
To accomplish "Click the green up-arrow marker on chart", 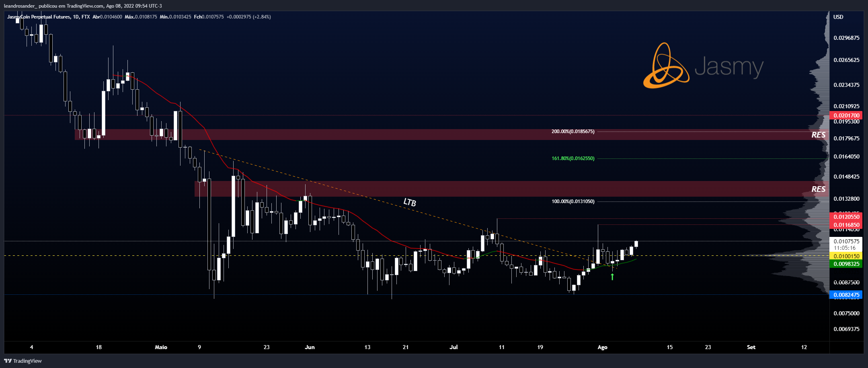I will coord(612,277).
